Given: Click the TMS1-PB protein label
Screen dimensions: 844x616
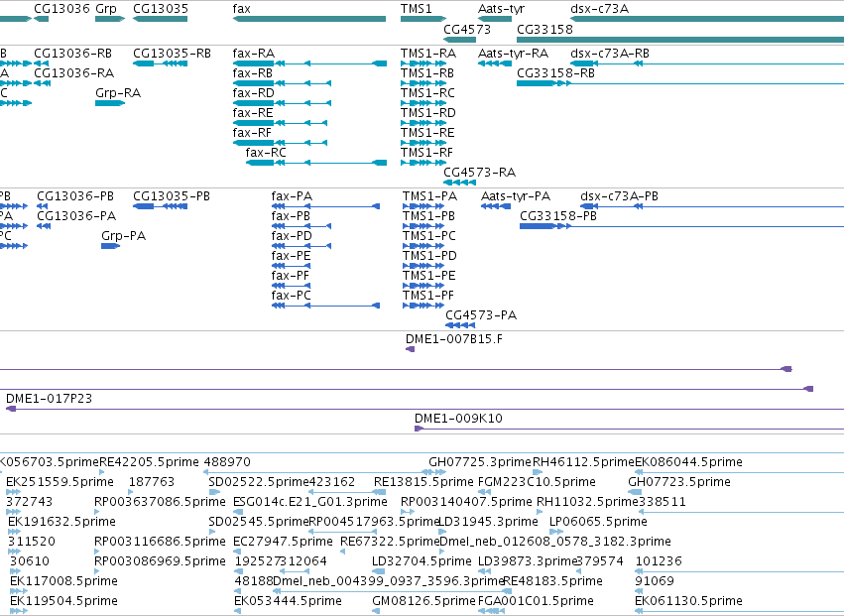Looking at the screenshot, I should (429, 216).
